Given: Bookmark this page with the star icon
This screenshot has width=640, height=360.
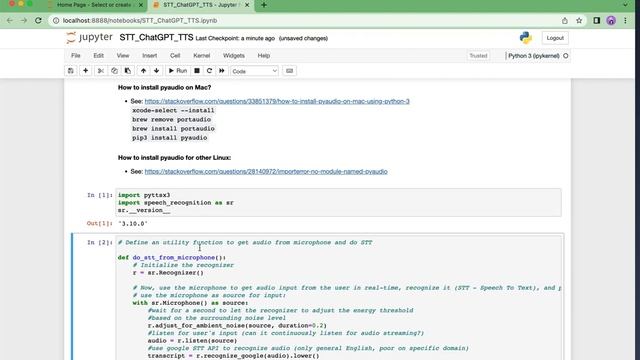Looking at the screenshot, I should point(579,20).
